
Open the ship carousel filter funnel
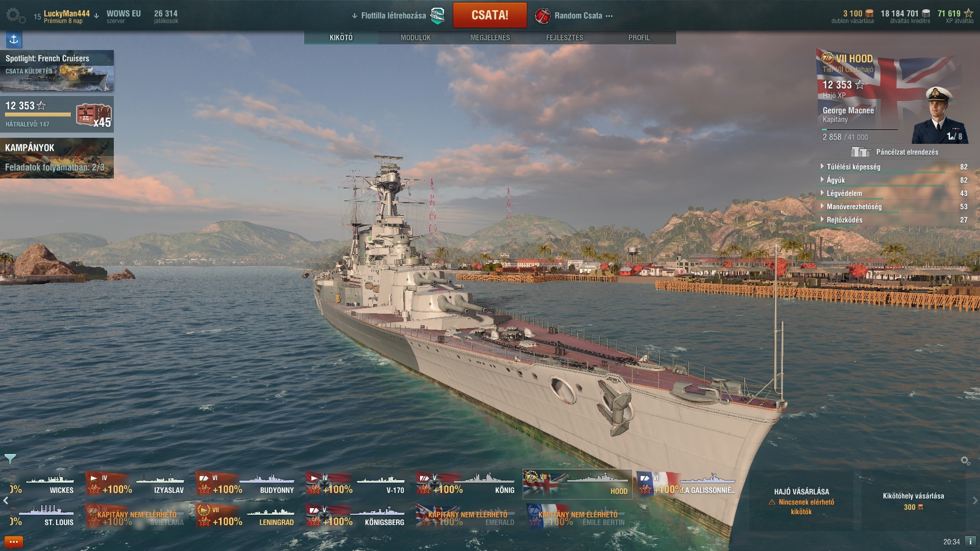point(10,459)
